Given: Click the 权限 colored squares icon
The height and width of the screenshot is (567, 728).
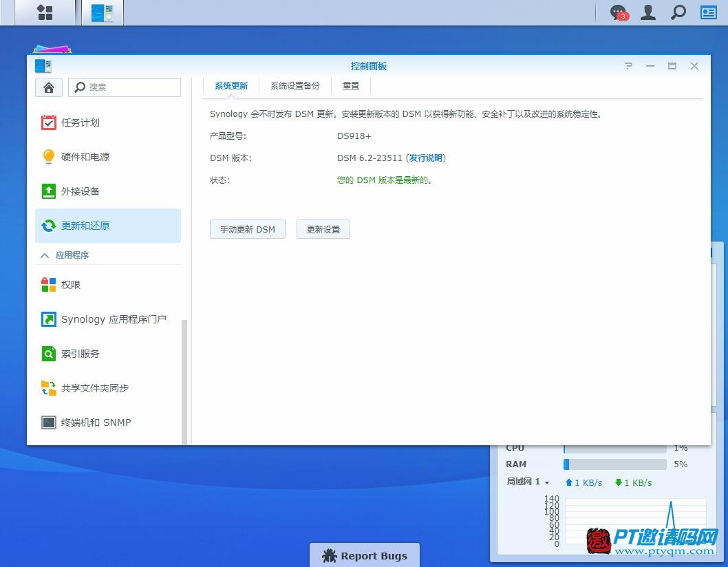Looking at the screenshot, I should coord(49,285).
